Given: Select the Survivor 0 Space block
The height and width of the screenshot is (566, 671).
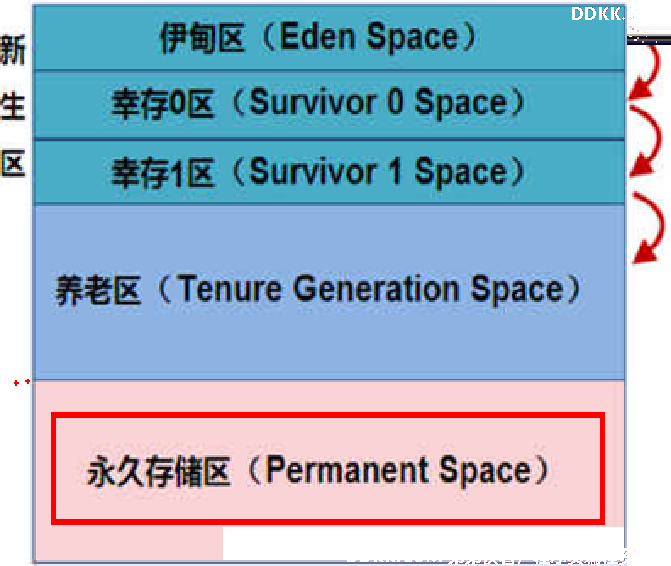Looking at the screenshot, I should tap(329, 105).
